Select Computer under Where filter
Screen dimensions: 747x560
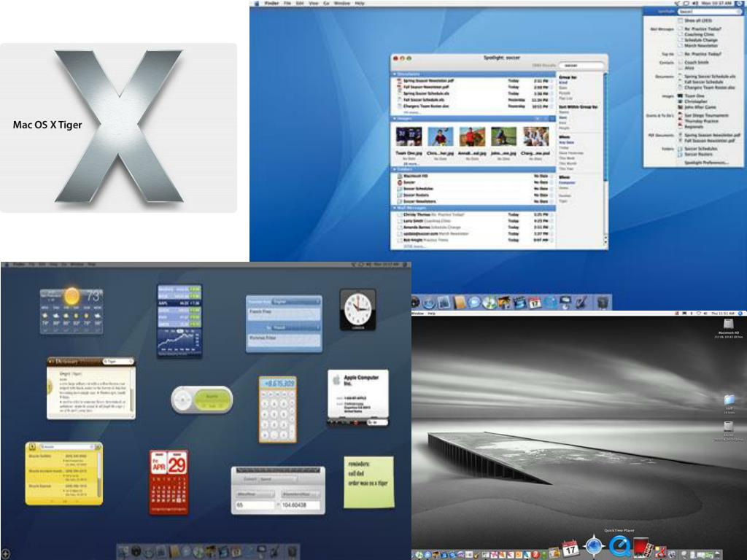click(x=568, y=182)
